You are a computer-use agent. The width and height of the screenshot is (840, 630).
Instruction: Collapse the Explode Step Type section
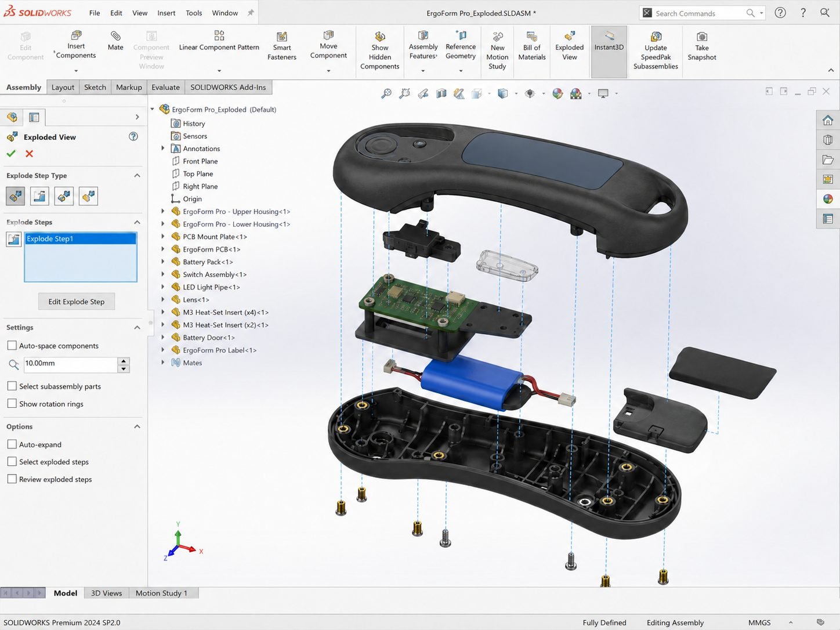[137, 176]
